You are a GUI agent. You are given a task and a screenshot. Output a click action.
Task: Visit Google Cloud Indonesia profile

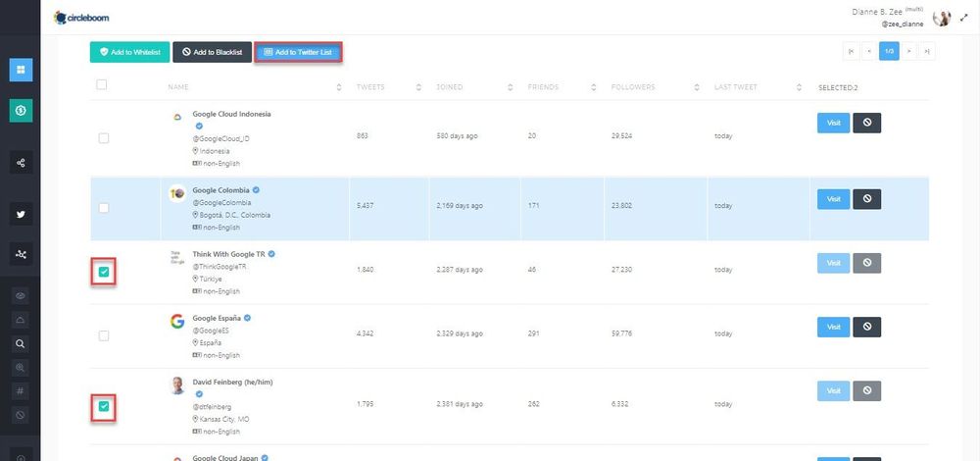(833, 124)
